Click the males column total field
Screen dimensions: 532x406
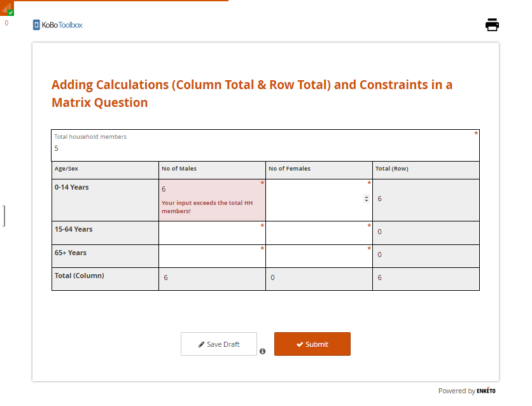[x=212, y=277]
